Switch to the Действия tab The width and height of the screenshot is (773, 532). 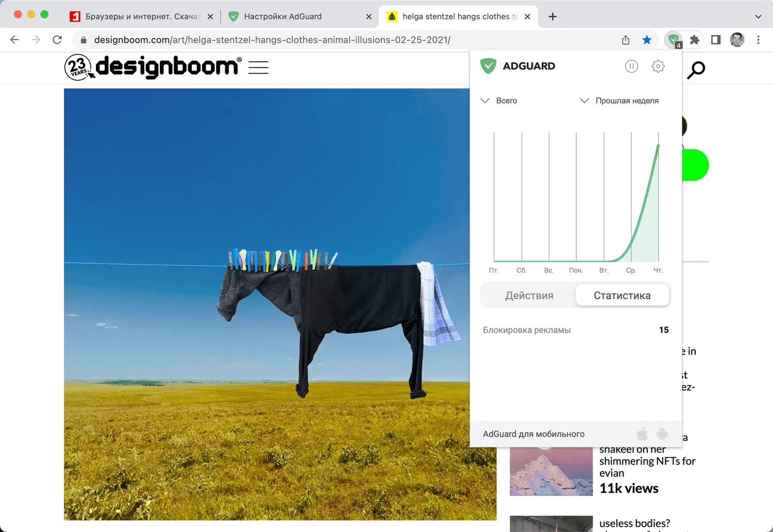click(529, 296)
